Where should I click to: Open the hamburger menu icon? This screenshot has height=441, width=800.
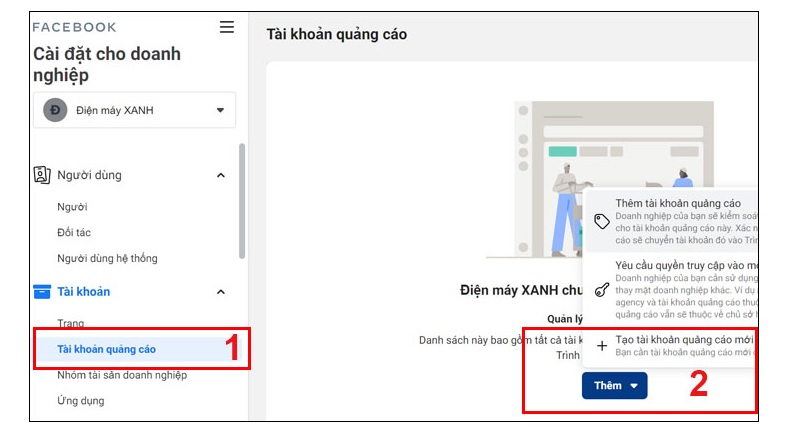coord(227,27)
